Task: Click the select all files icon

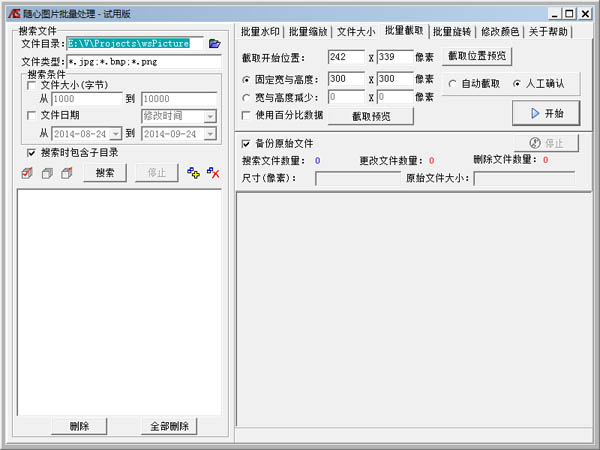Action: click(27, 174)
